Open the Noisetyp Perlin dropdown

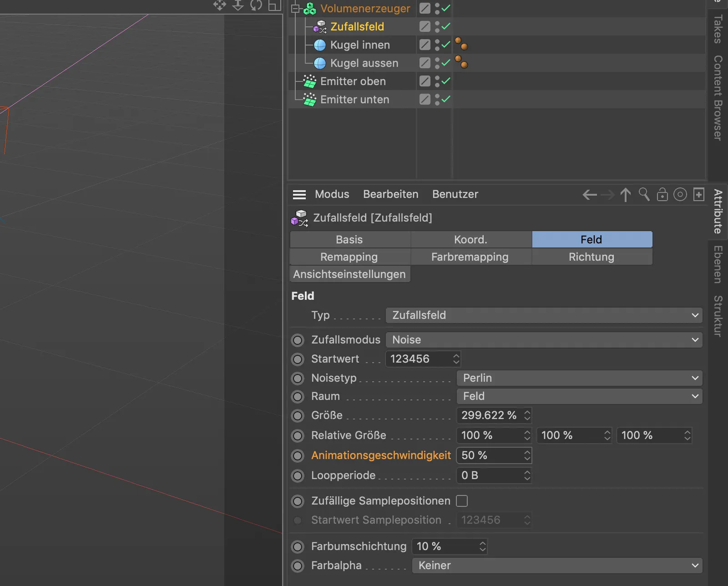click(579, 378)
